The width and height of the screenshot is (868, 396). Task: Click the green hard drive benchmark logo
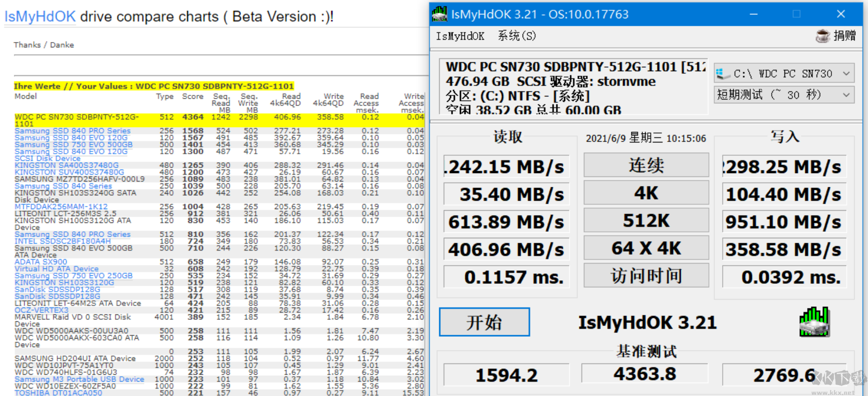click(x=814, y=322)
